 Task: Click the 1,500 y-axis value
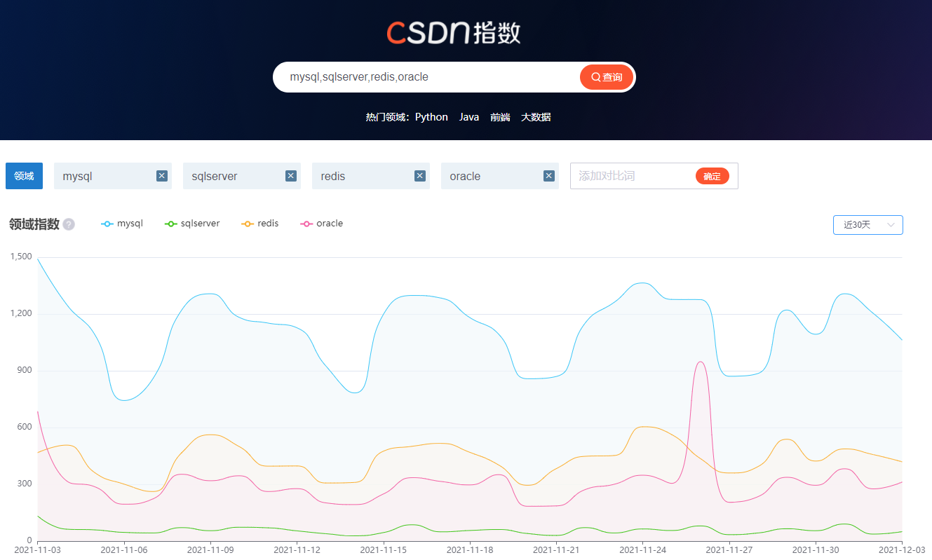[21, 257]
